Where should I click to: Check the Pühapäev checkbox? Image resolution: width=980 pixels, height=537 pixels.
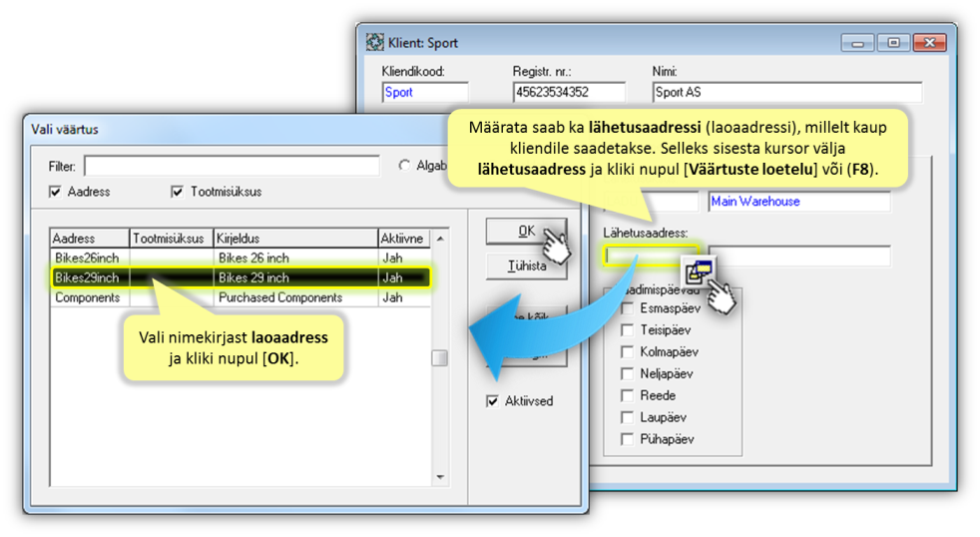click(627, 439)
